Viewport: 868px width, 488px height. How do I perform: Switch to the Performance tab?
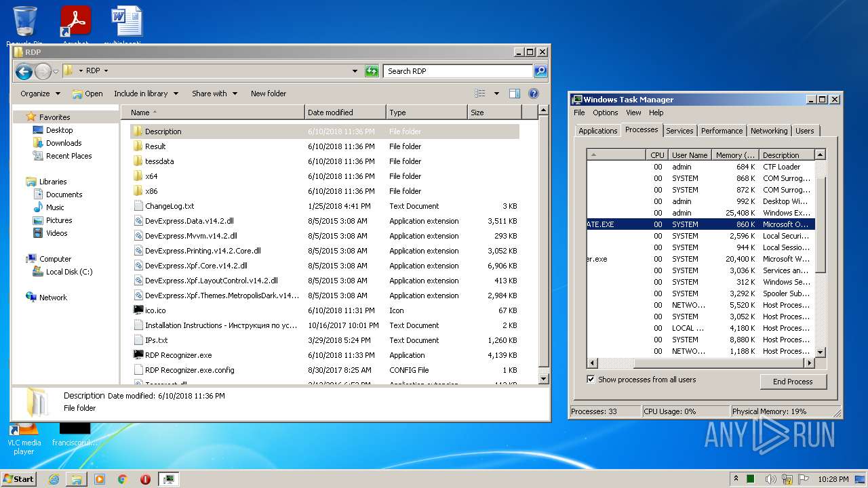coord(722,131)
